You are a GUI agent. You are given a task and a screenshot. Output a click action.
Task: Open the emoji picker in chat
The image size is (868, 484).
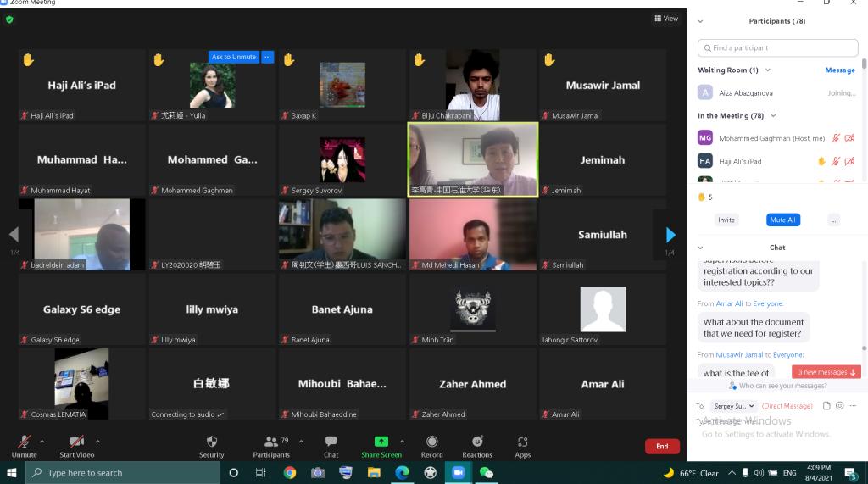839,406
